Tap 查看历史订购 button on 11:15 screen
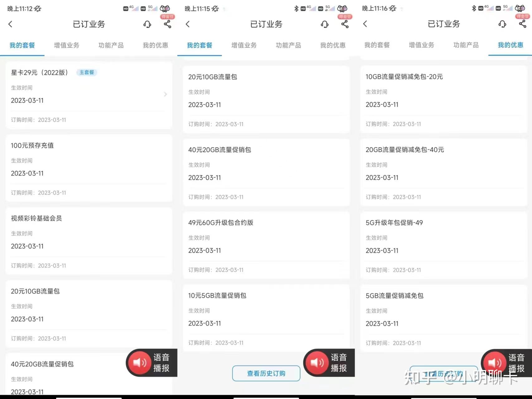 (x=266, y=373)
